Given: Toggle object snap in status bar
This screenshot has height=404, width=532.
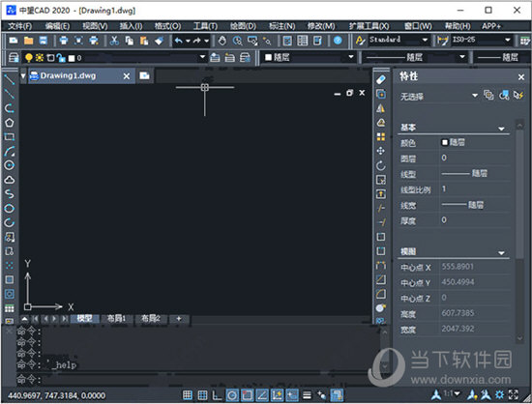Looking at the screenshot, I should pos(247,395).
